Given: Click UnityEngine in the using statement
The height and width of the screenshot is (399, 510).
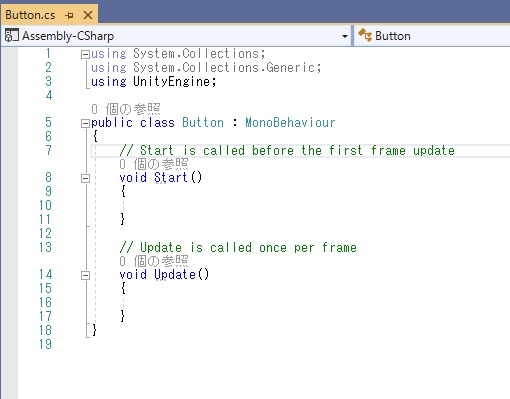Looking at the screenshot, I should pyautogui.click(x=171, y=82).
